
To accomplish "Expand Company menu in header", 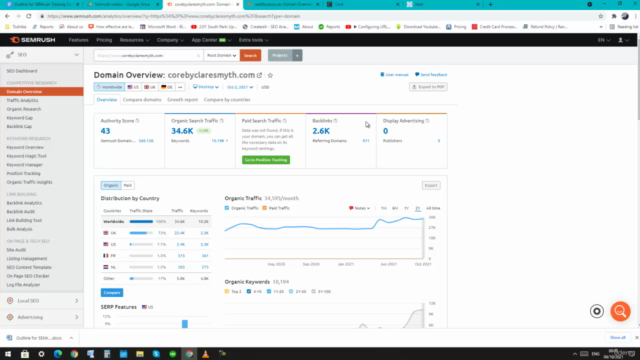I will coord(170,40).
